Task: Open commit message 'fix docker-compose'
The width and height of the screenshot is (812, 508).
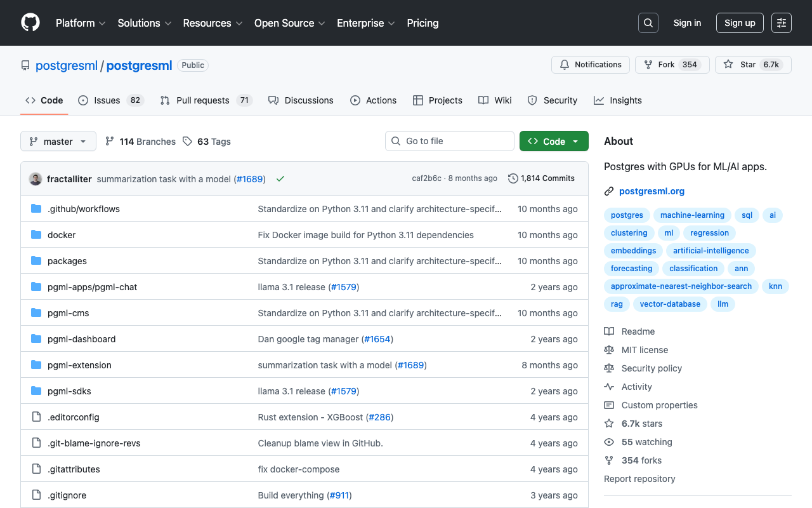Action: click(299, 469)
